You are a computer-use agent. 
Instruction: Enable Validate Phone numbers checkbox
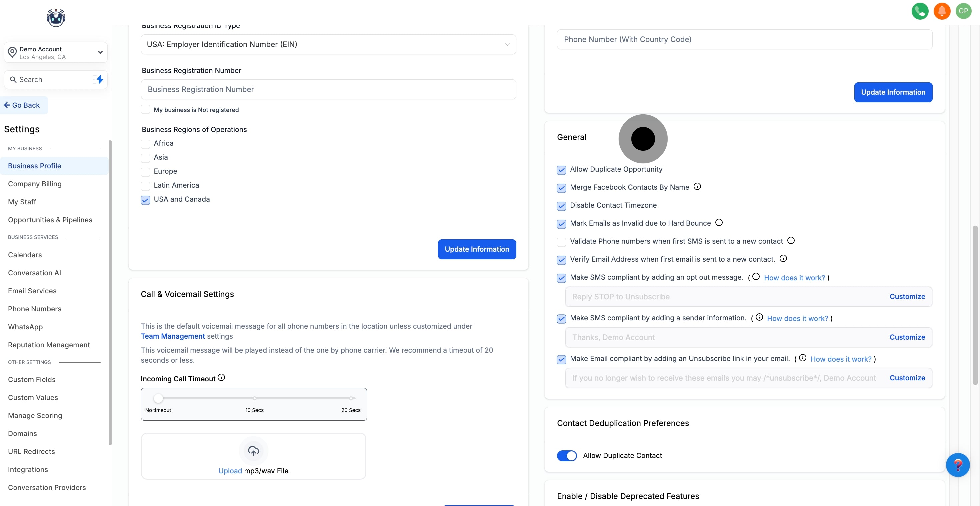click(x=561, y=242)
